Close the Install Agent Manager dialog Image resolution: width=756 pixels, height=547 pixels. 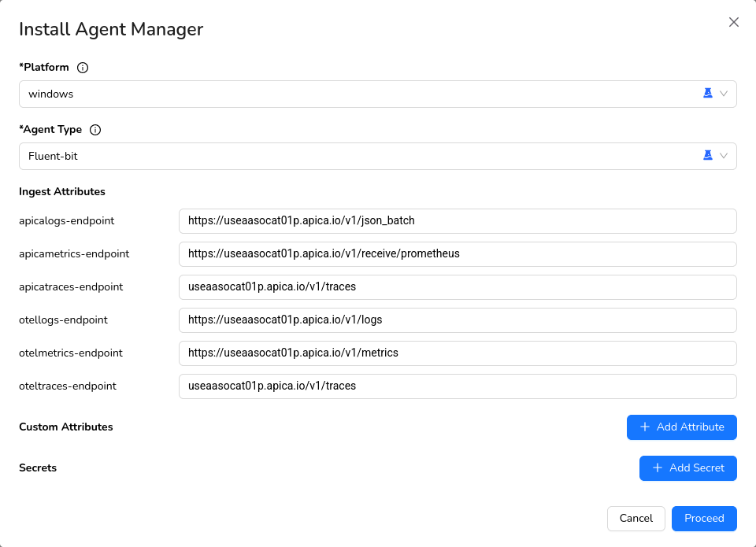click(x=733, y=22)
